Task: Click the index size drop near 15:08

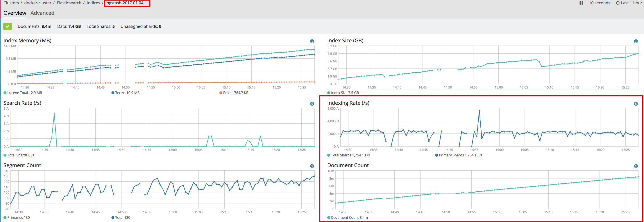Action: 542,66
